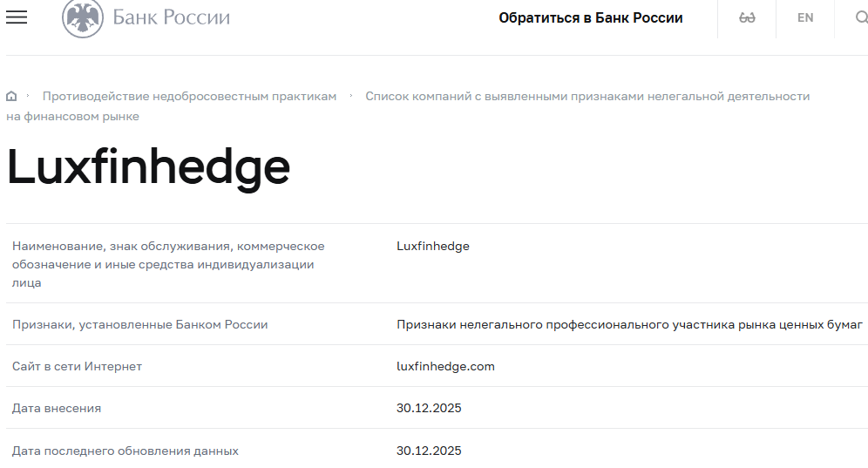Open Противодействие недобросовестным практикам breadcrumb
The width and height of the screenshot is (868, 468).
coord(189,97)
